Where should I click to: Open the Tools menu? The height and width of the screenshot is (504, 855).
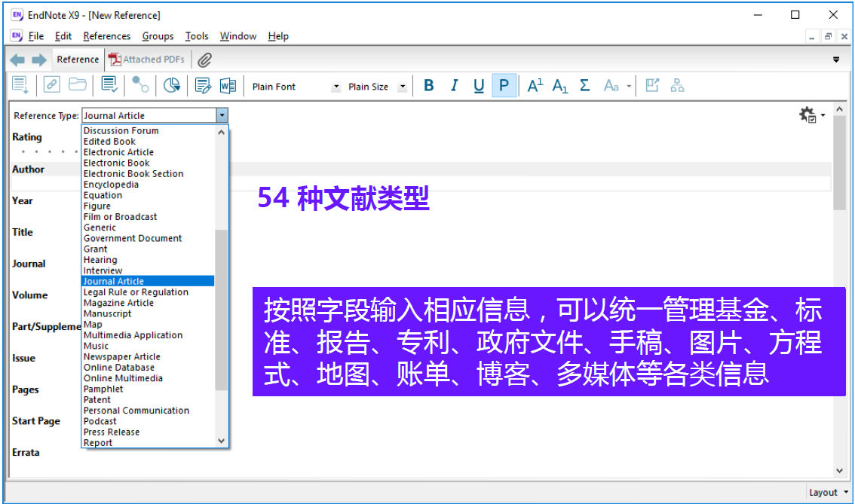click(x=196, y=36)
